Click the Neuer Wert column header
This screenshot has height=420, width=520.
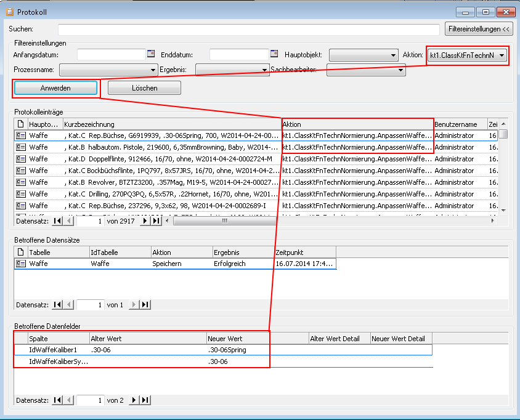(257, 339)
